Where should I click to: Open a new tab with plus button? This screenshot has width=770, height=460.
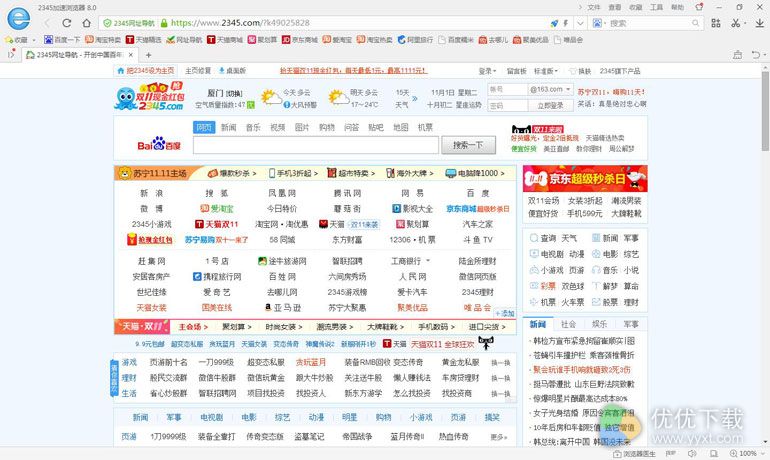(148, 55)
